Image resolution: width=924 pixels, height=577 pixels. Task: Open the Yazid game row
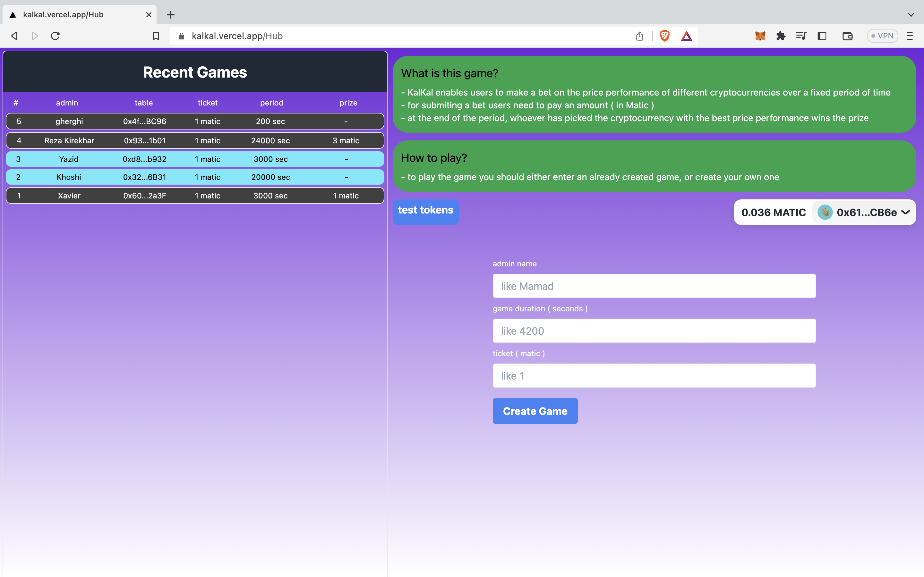point(195,159)
